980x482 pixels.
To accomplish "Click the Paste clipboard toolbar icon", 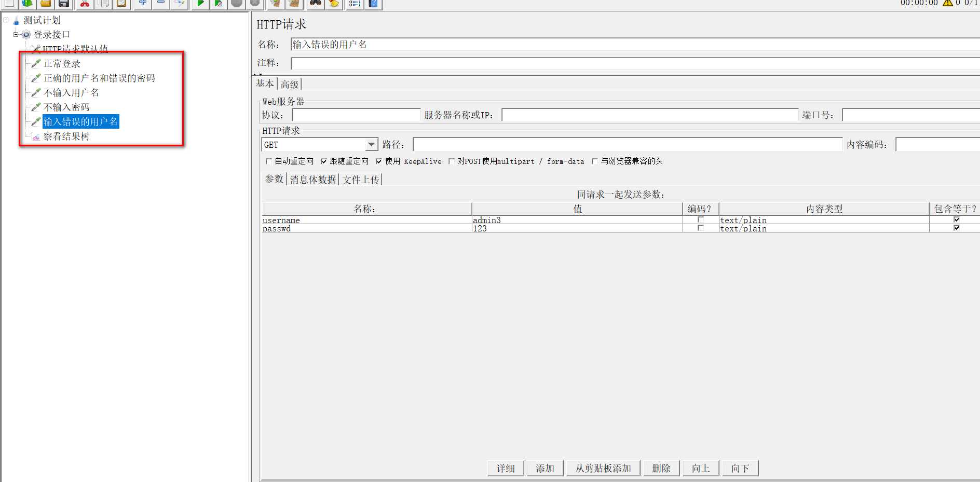I will [121, 3].
